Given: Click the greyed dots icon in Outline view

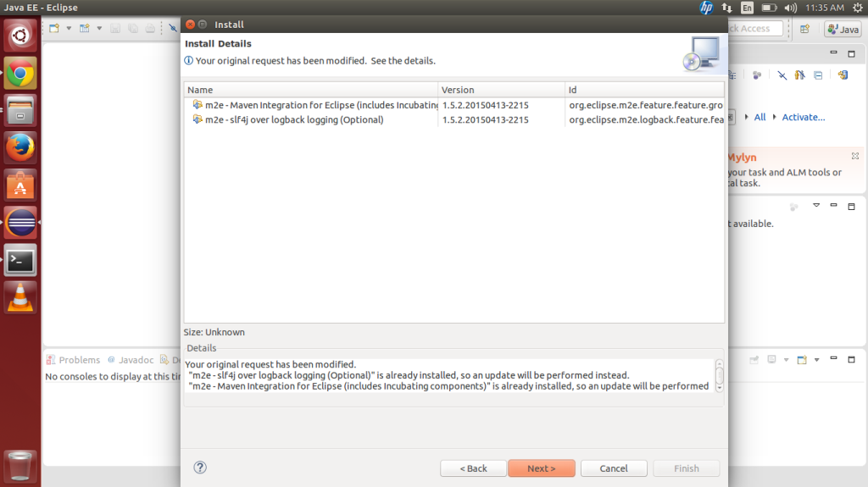Looking at the screenshot, I should click(793, 207).
